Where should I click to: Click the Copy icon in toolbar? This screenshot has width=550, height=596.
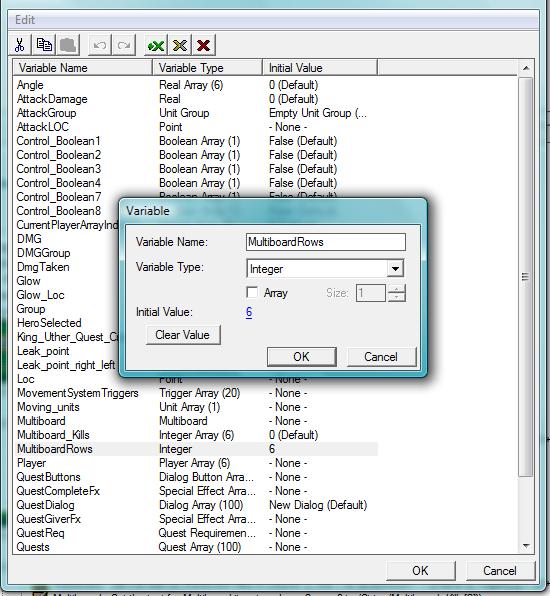[x=44, y=45]
